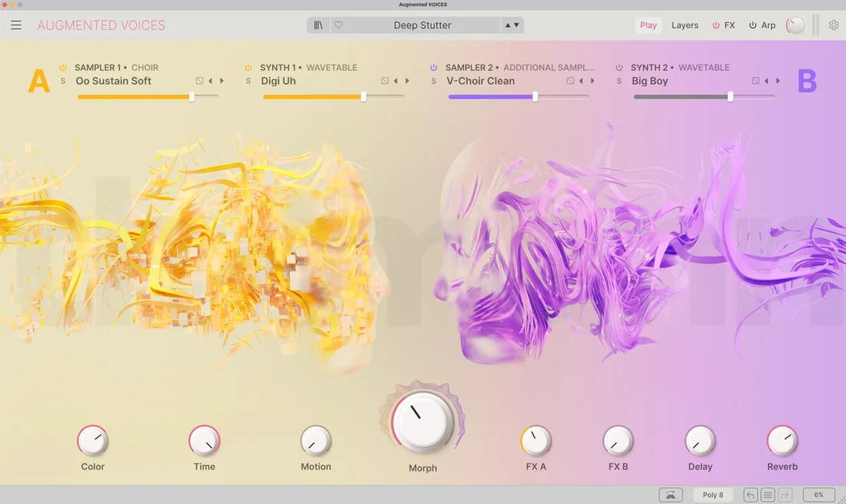Screen dimensions: 846x504
Task: Open settings gear icon
Action: click(x=834, y=25)
